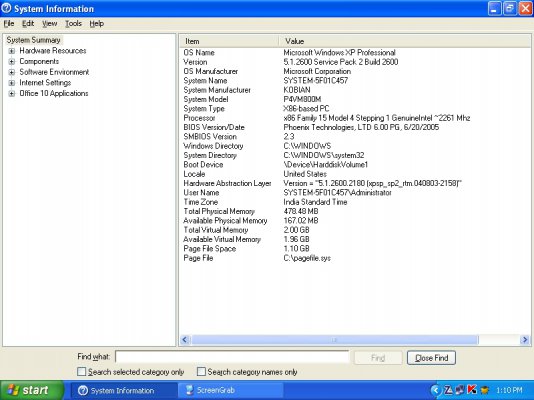
Task: Click the Value column header
Action: (405, 41)
